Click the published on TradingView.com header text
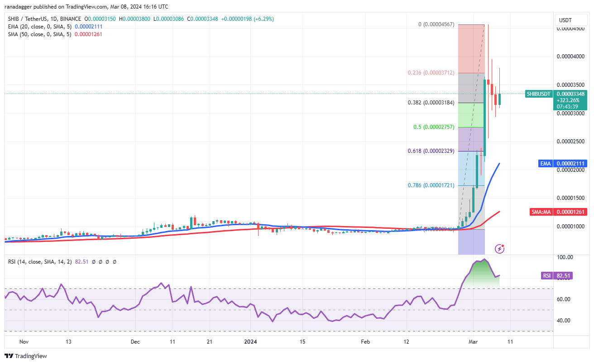Image resolution: width=594 pixels, height=364 pixels. point(87,7)
